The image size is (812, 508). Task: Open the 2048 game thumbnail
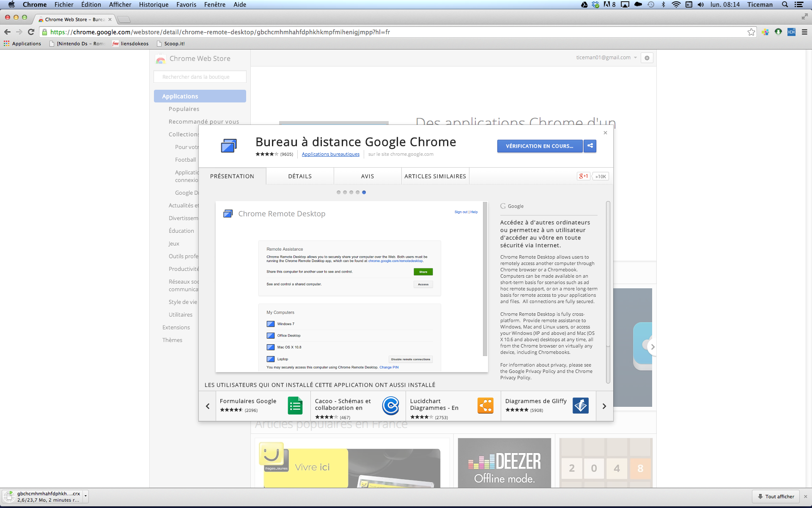point(606,463)
